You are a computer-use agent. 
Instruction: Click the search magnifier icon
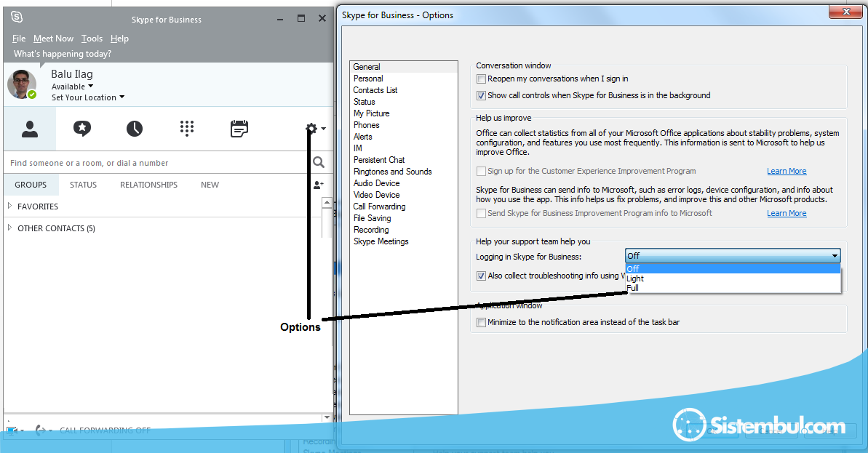(318, 162)
